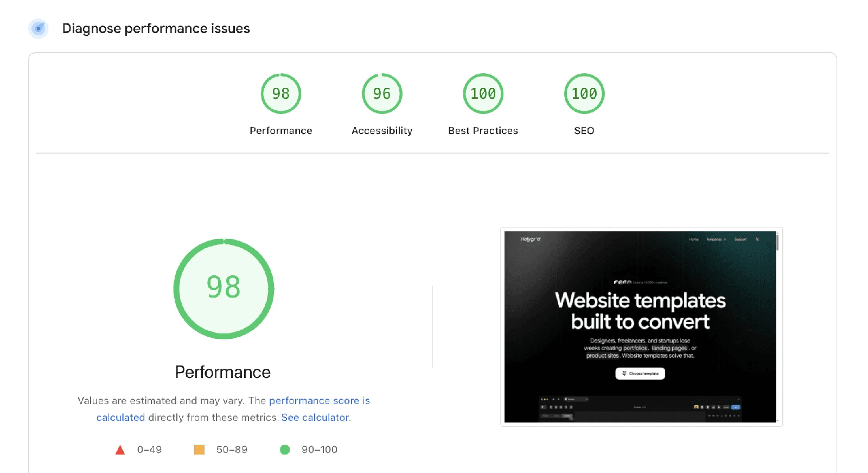Click the Performance score gauge showing 98
Image resolution: width=868 pixels, height=473 pixels.
click(x=280, y=93)
